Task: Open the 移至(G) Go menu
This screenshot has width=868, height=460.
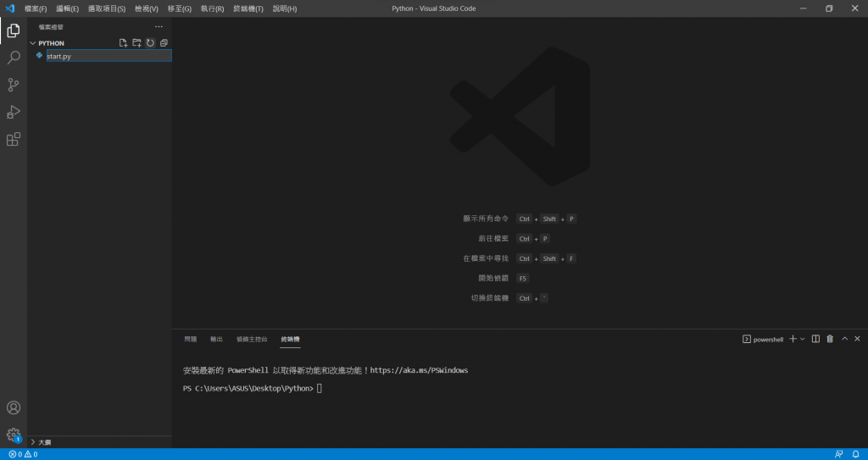Action: [x=180, y=8]
